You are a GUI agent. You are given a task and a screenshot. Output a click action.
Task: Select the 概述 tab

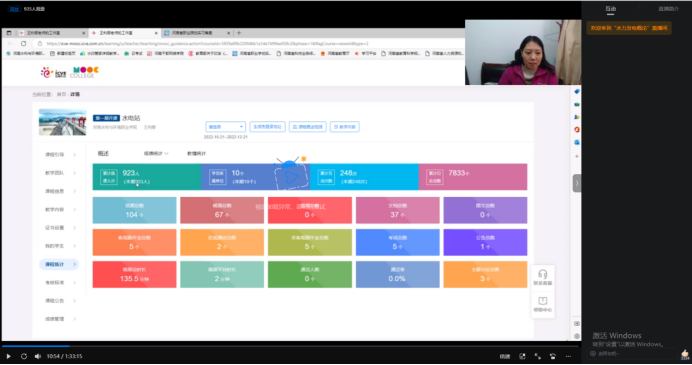click(103, 153)
